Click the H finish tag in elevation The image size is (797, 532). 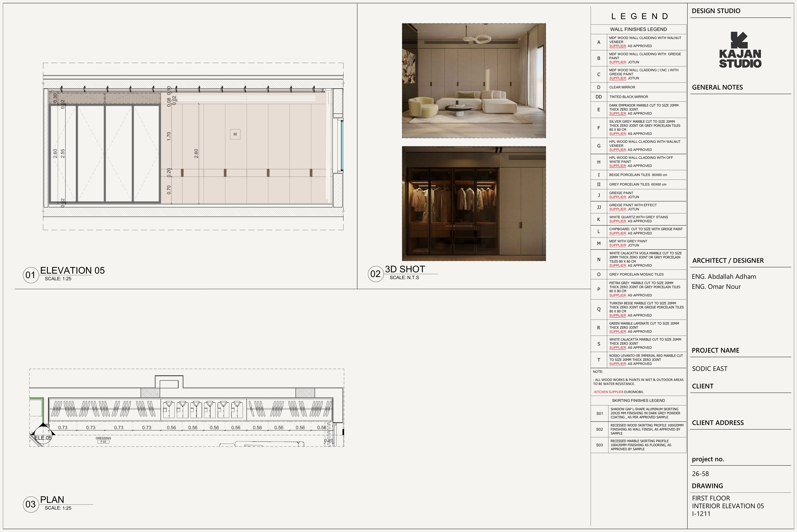(235, 134)
